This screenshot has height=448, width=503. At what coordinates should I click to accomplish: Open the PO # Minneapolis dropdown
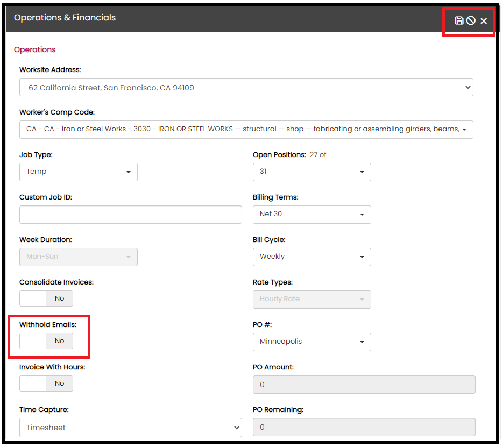311,342
